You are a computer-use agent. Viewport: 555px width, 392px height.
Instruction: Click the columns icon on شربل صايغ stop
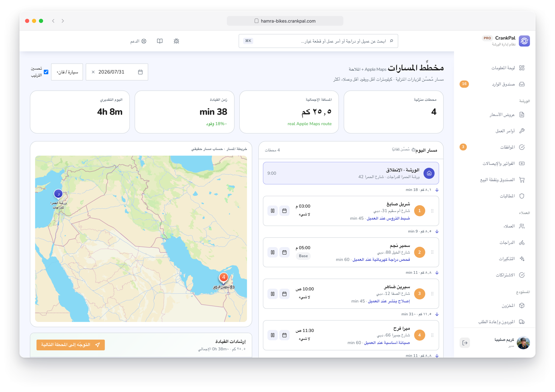coord(273,211)
